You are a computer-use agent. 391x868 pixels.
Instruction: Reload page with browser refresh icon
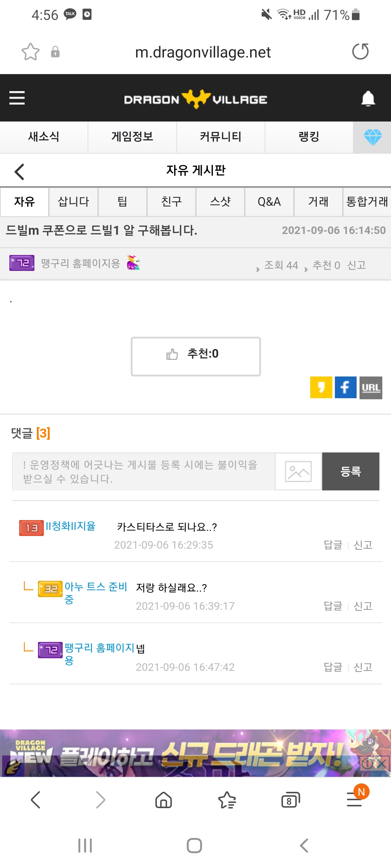(360, 52)
